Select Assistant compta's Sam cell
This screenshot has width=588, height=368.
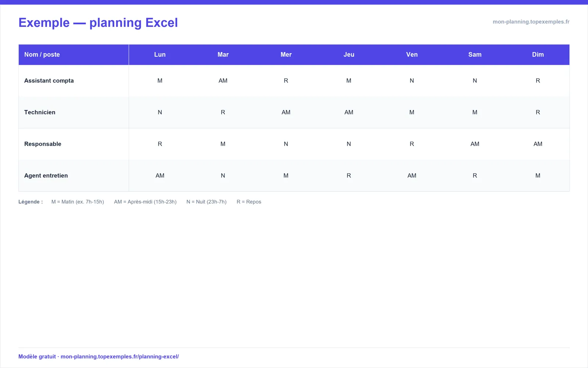[475, 81]
